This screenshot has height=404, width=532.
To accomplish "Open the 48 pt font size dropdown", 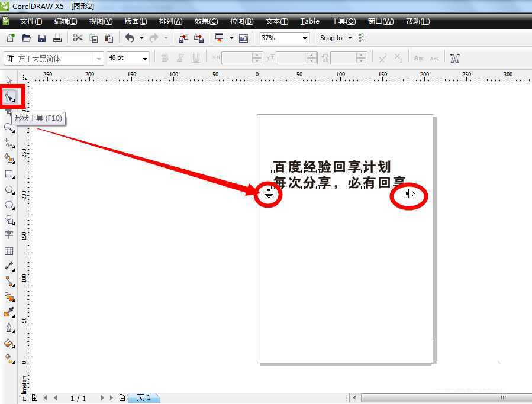I will (144, 58).
